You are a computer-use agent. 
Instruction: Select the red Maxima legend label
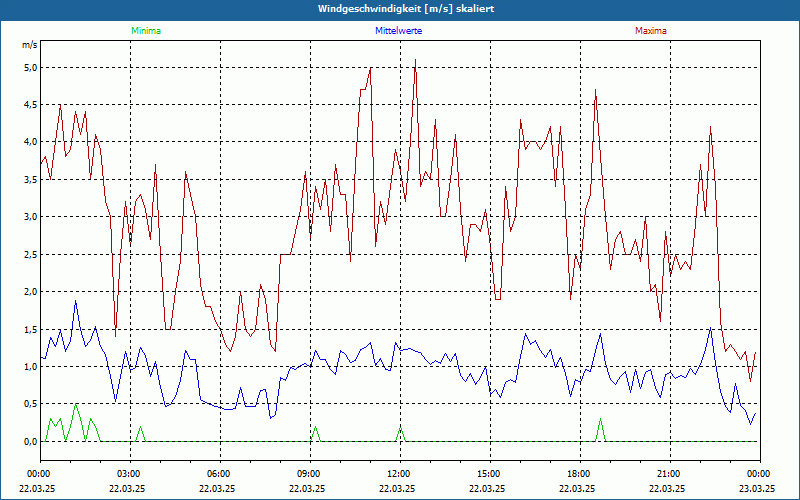point(651,31)
